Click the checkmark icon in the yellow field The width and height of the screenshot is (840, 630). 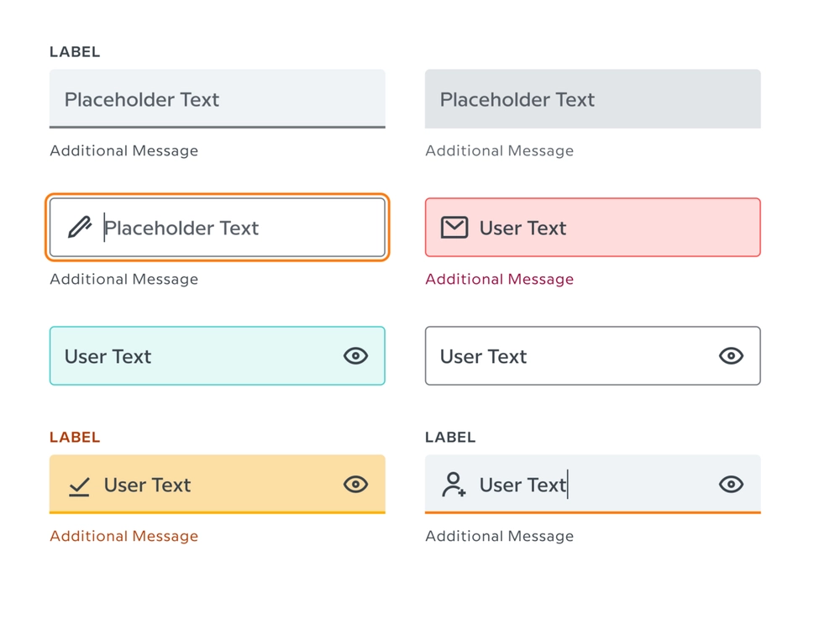79,486
